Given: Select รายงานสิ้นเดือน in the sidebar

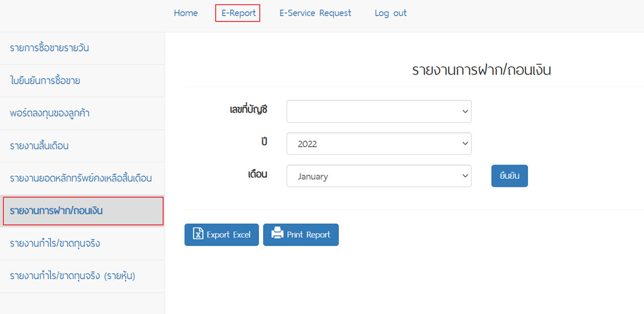Looking at the screenshot, I should (x=82, y=146).
